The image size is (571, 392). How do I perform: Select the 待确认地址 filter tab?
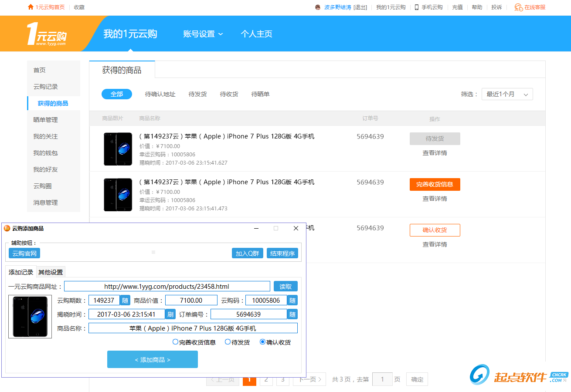pyautogui.click(x=160, y=94)
